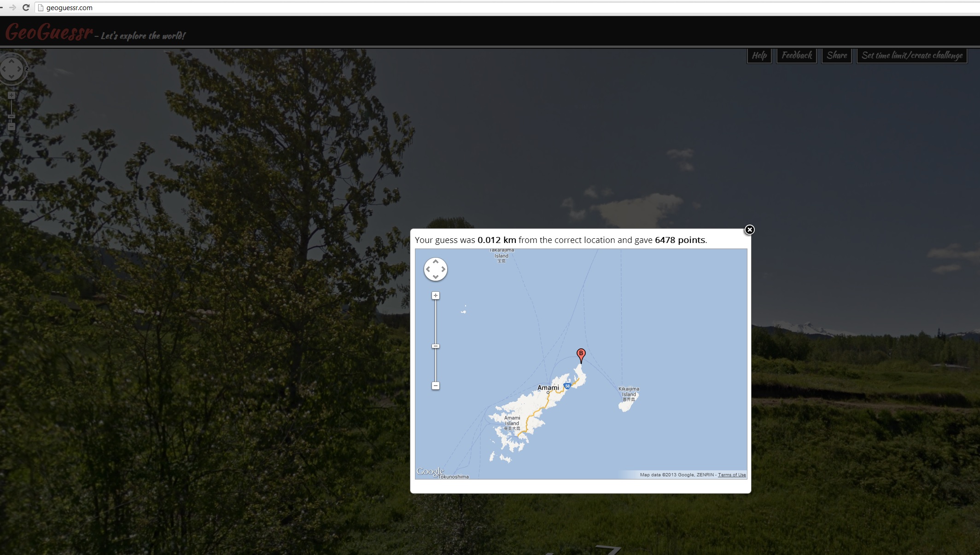
Task: Pan the result map downward
Action: (x=435, y=277)
